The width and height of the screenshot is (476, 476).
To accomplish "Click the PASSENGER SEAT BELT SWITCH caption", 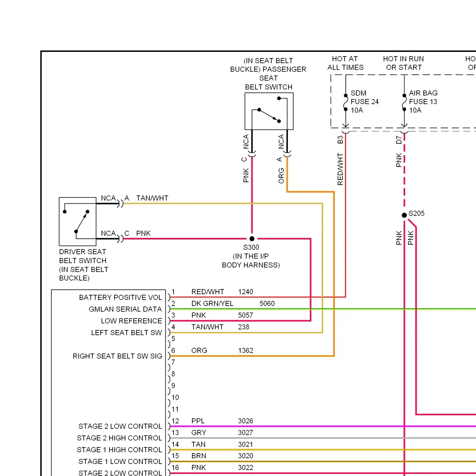I will click(x=268, y=74).
